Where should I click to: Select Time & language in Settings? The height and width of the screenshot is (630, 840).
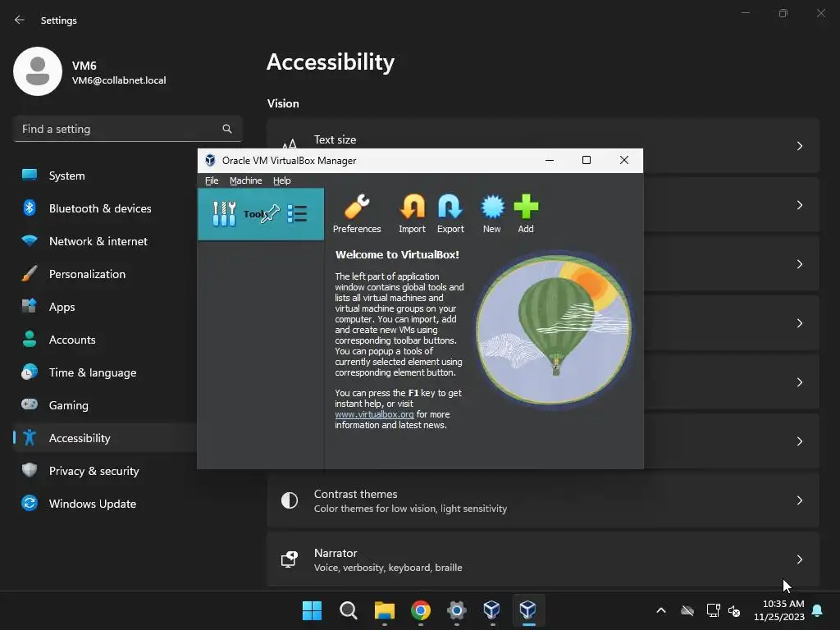click(x=106, y=372)
